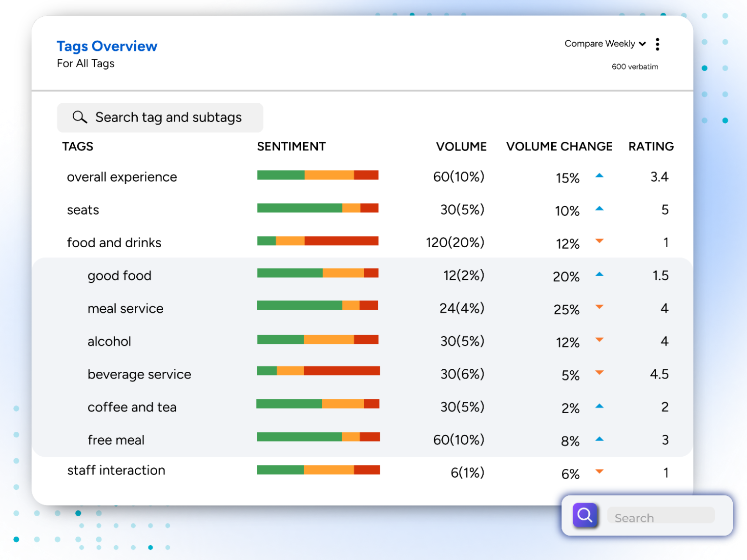The image size is (747, 560).
Task: Click the search magnifier in the tag search bar
Action: coord(79,117)
